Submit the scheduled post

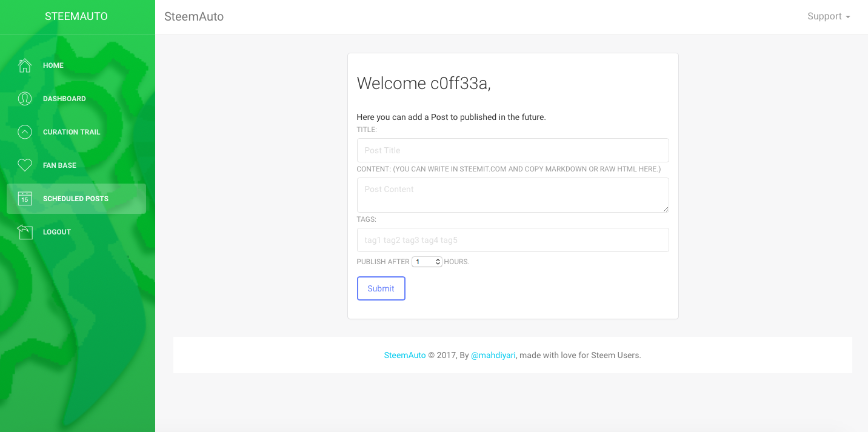coord(381,288)
